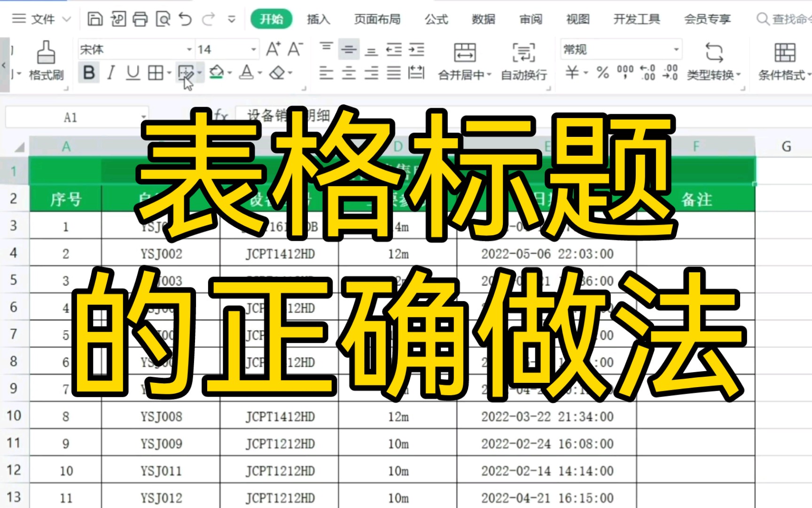The height and width of the screenshot is (508, 812).
Task: Expand the name box dropdown arrow
Action: coord(143,118)
